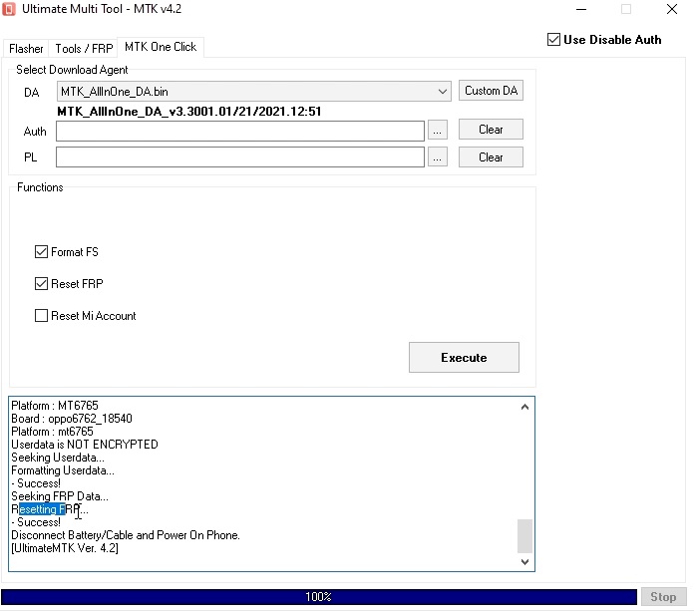694x616 pixels.
Task: Click the log scroll down arrow
Action: tap(524, 562)
